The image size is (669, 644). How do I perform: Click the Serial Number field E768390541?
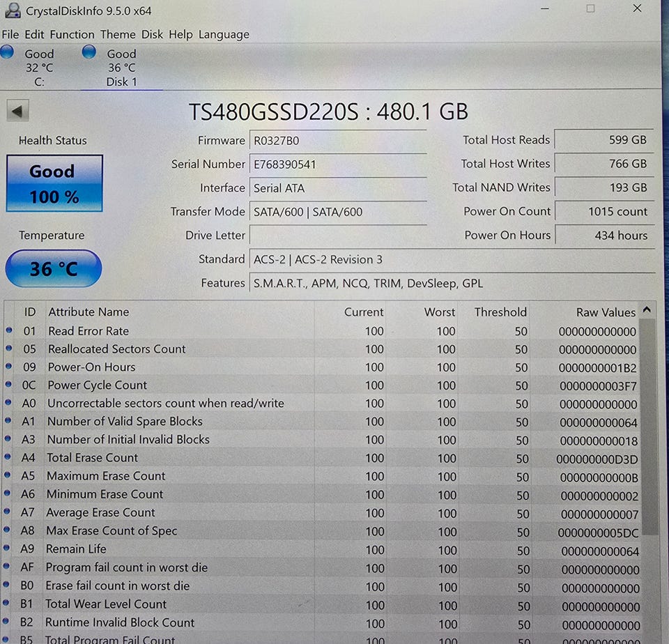(x=338, y=164)
